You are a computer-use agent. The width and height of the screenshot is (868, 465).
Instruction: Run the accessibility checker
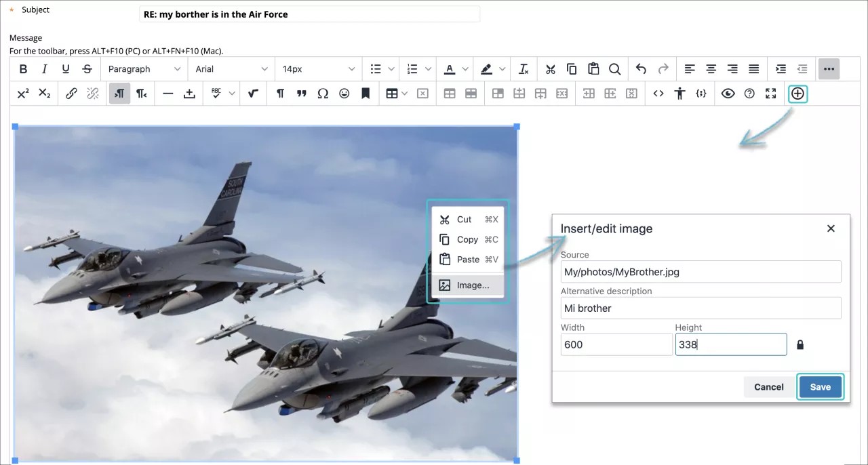[679, 94]
